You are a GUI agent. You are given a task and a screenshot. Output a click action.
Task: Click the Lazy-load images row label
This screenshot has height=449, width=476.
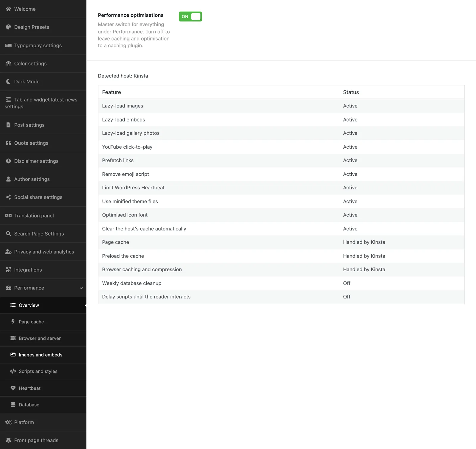(x=123, y=106)
